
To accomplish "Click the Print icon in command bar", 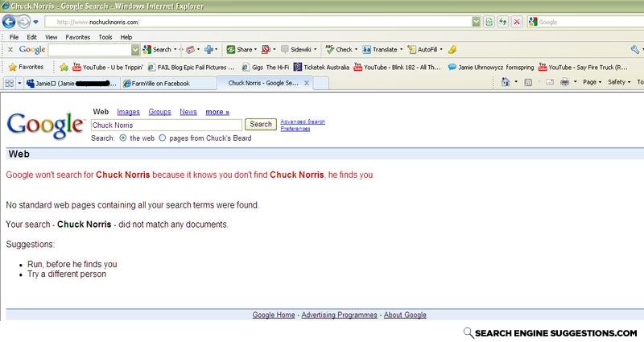I will point(565,82).
